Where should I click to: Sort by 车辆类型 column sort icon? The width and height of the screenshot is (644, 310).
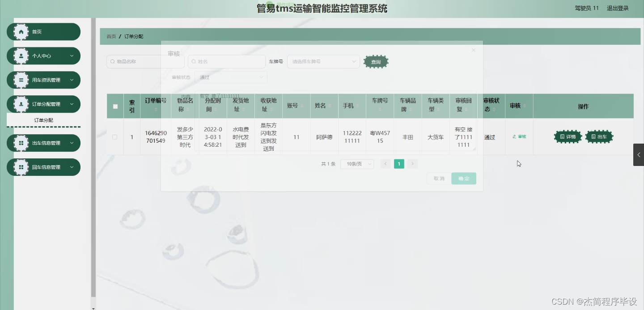pyautogui.click(x=438, y=109)
